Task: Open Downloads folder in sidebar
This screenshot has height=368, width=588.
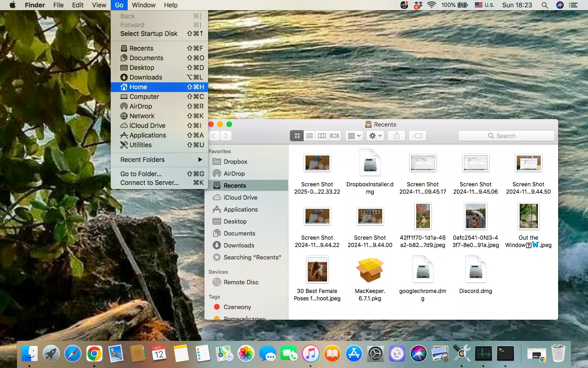Action: pos(238,245)
